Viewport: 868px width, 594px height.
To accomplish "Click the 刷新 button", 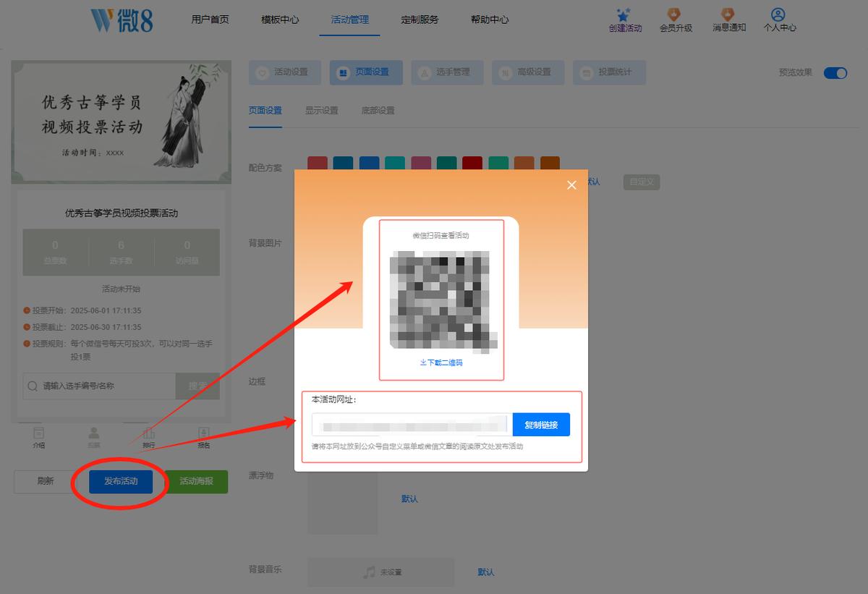I will 46,481.
